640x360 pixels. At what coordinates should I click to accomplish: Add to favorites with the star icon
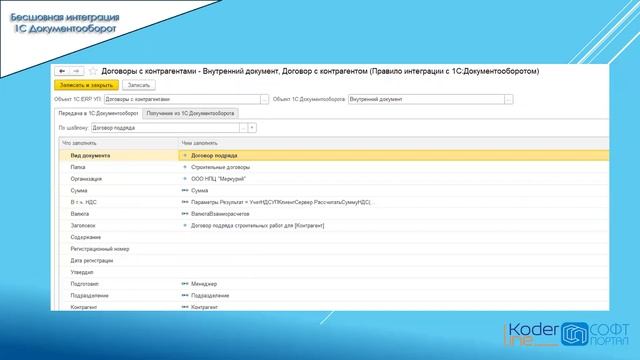tap(93, 71)
